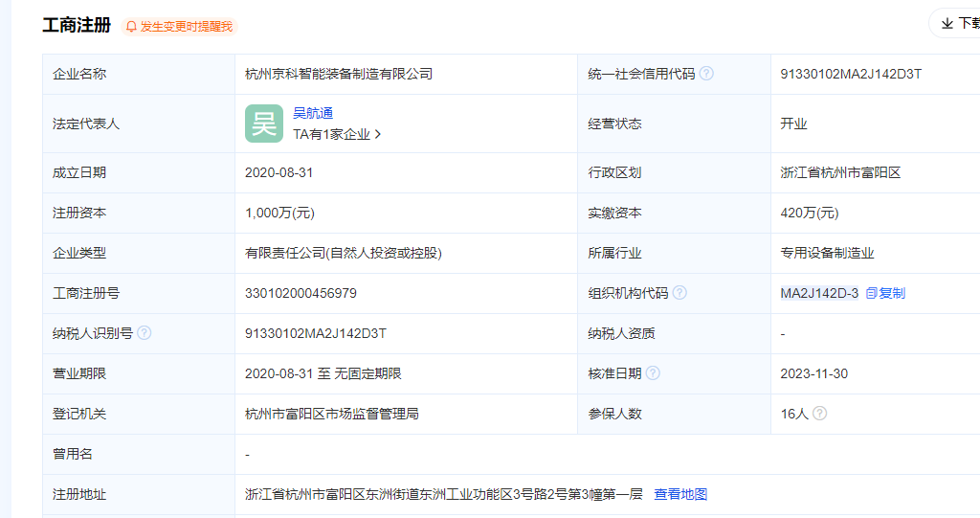
Task: Click the download button at top right
Action: pos(956,23)
